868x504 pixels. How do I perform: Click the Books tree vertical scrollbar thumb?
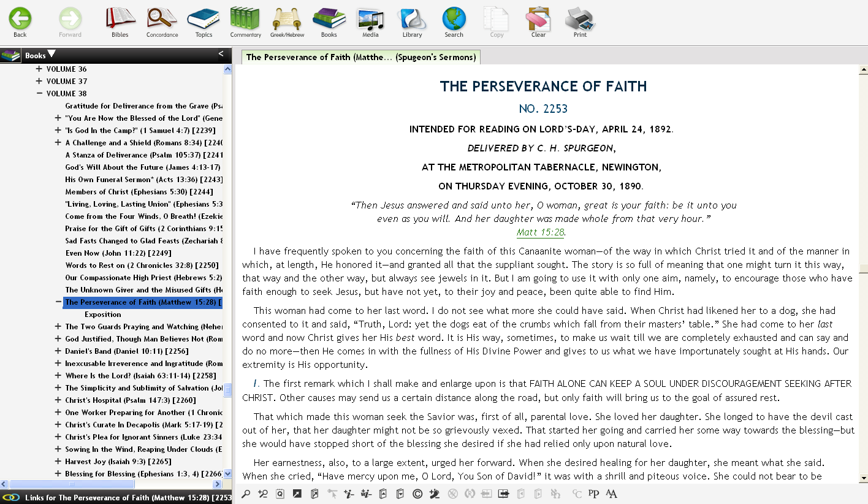pos(227,391)
